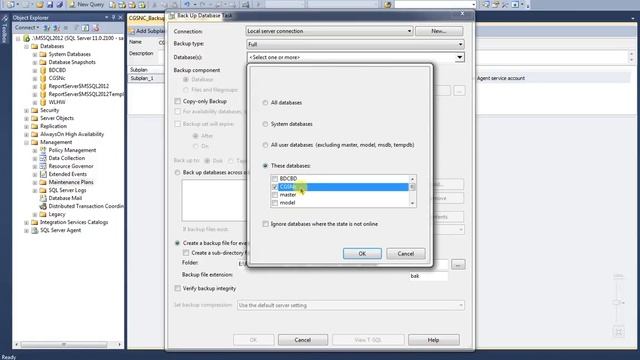Viewport: 640px width, 360px height.
Task: Switch to the CGSNC_Backup document tab
Action: coord(147,18)
